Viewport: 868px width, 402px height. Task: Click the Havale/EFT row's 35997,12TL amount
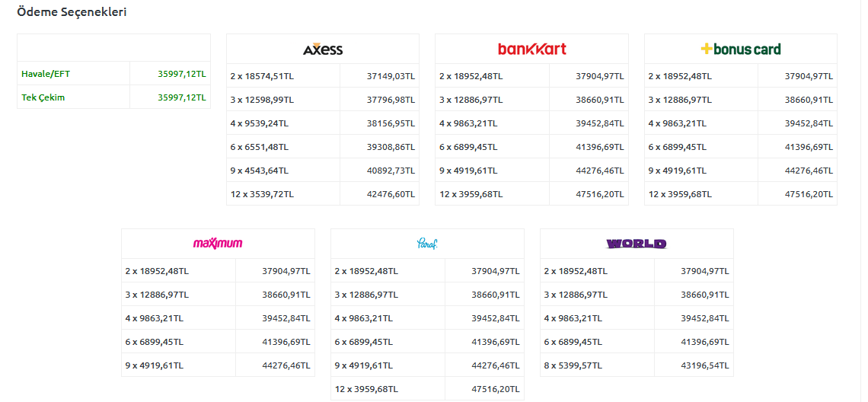coord(181,74)
